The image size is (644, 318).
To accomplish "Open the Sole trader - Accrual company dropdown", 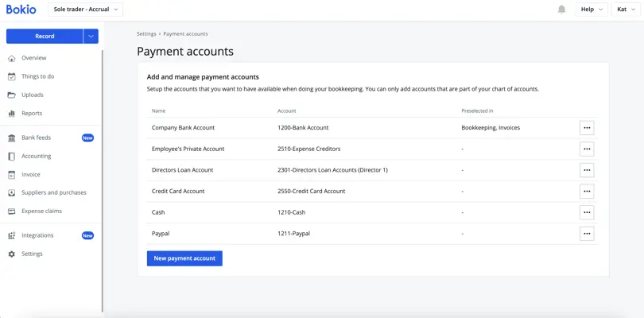I will [85, 9].
